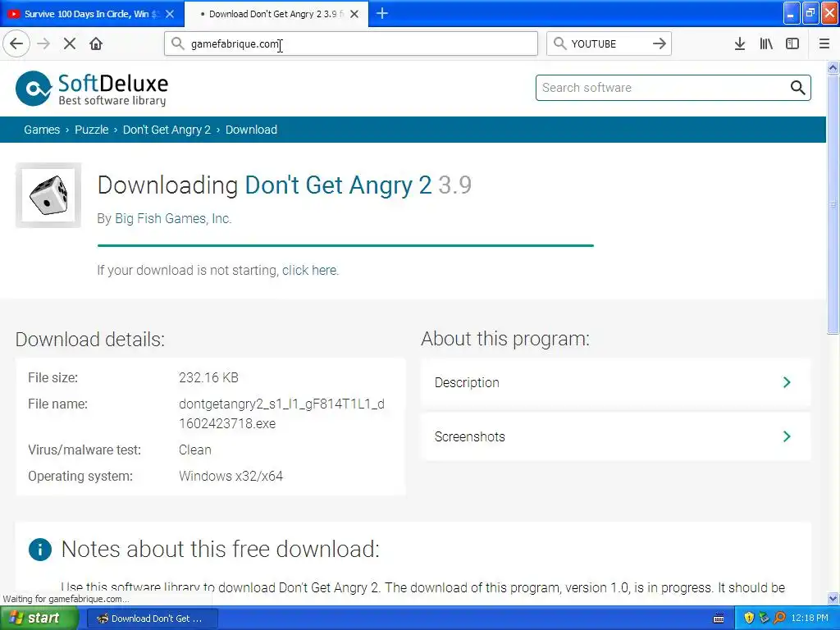Toggle the browser sidebar icon
The image size is (840, 630).
(x=792, y=43)
